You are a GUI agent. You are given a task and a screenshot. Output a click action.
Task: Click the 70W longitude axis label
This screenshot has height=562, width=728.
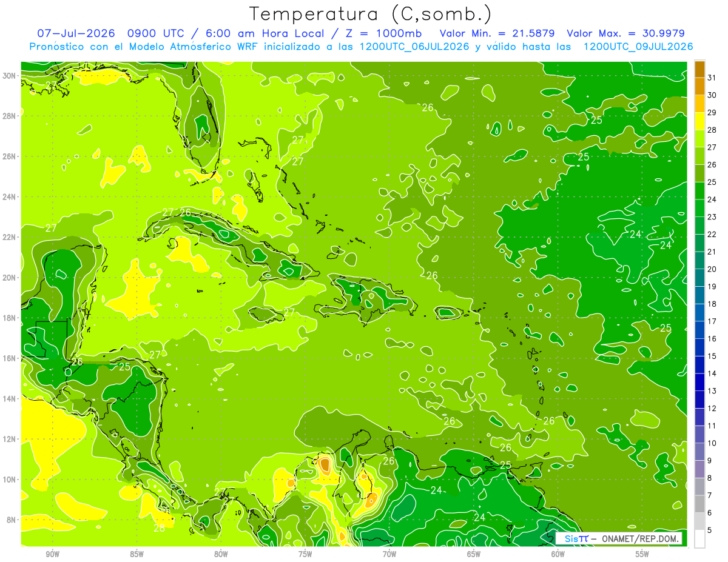coord(389,554)
